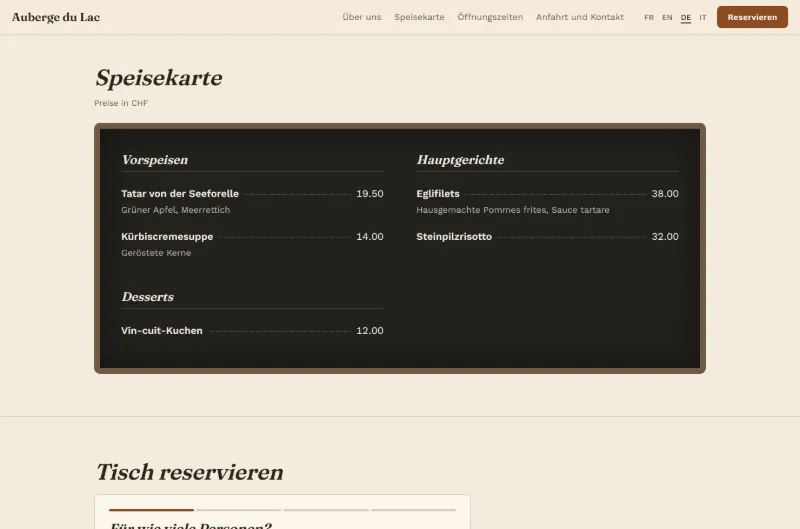Click 'Hausgemachte Pommes frites, Sauce tartare' text
The height and width of the screenshot is (529, 800).
coord(513,210)
